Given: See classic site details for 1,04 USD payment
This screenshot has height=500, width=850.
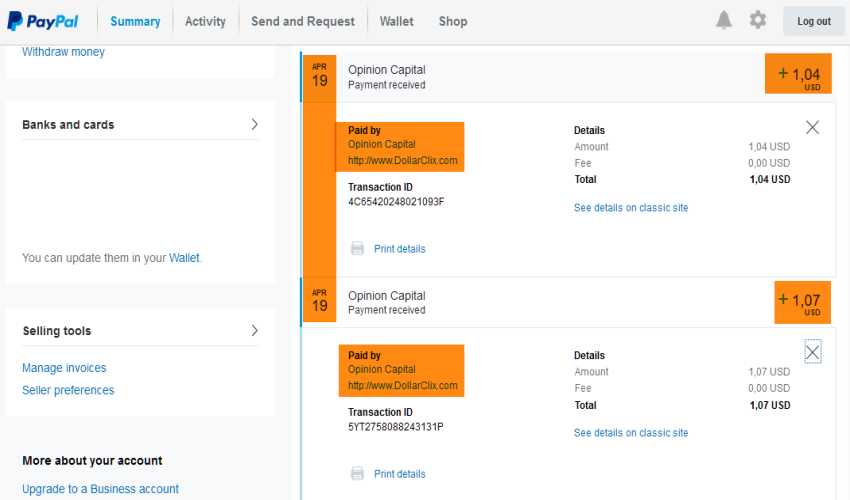Looking at the screenshot, I should [631, 208].
